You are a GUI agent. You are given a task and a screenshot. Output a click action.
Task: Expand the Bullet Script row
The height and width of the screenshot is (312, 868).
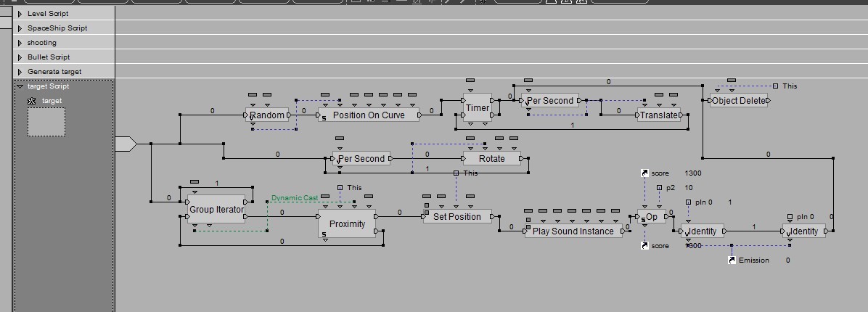point(20,57)
